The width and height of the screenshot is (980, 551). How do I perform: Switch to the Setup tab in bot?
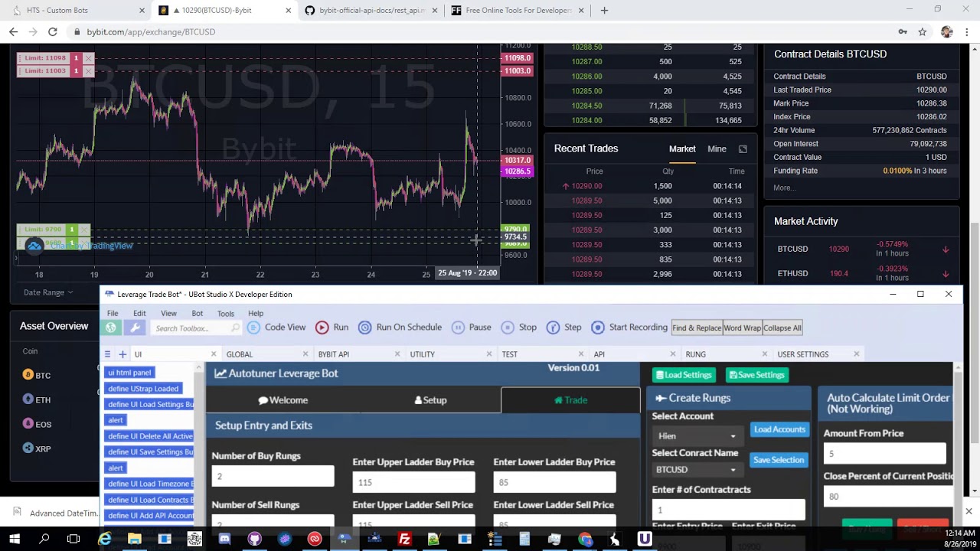(x=430, y=400)
